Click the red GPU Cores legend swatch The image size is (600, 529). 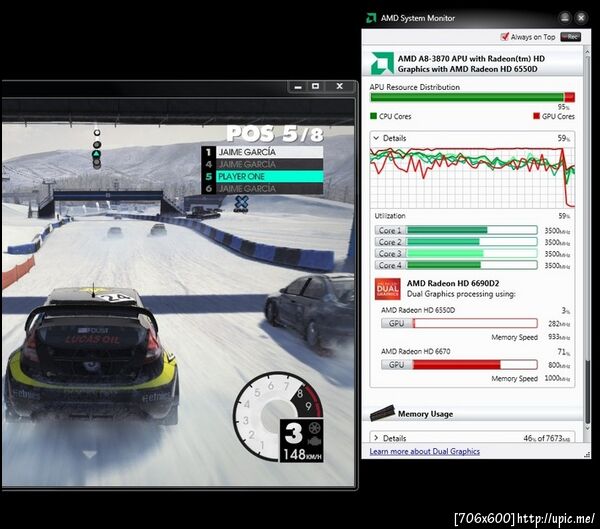point(536,116)
